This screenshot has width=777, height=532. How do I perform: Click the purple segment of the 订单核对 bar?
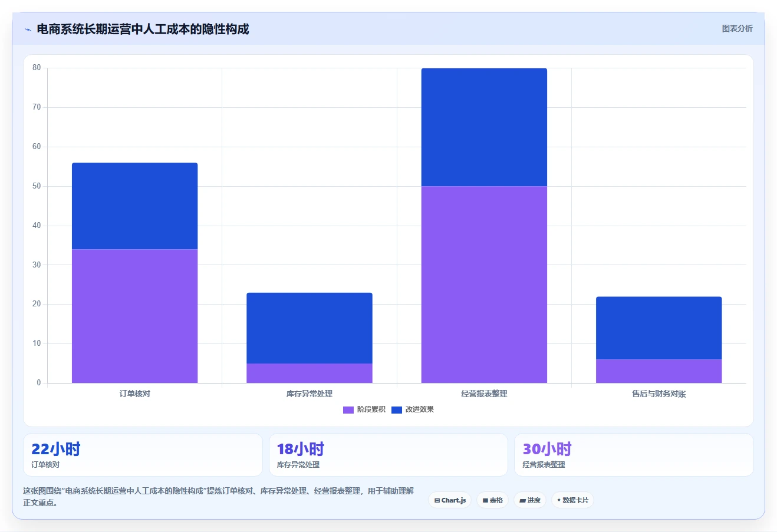[135, 316]
